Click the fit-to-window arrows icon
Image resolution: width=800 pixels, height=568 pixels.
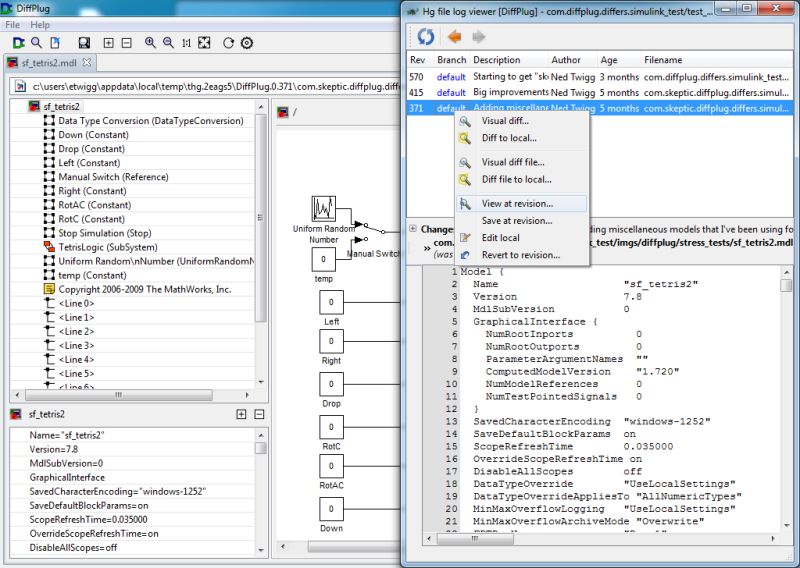coord(204,43)
